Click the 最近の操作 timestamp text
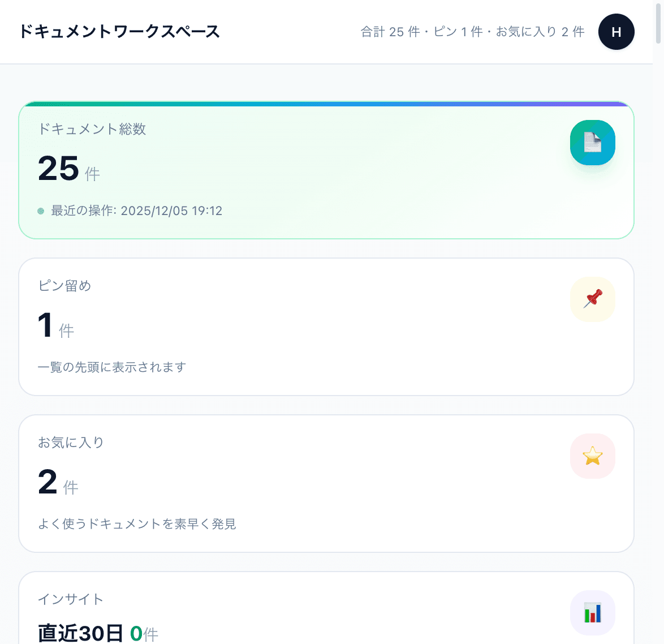Screen dimensions: 664x644 coord(136,211)
